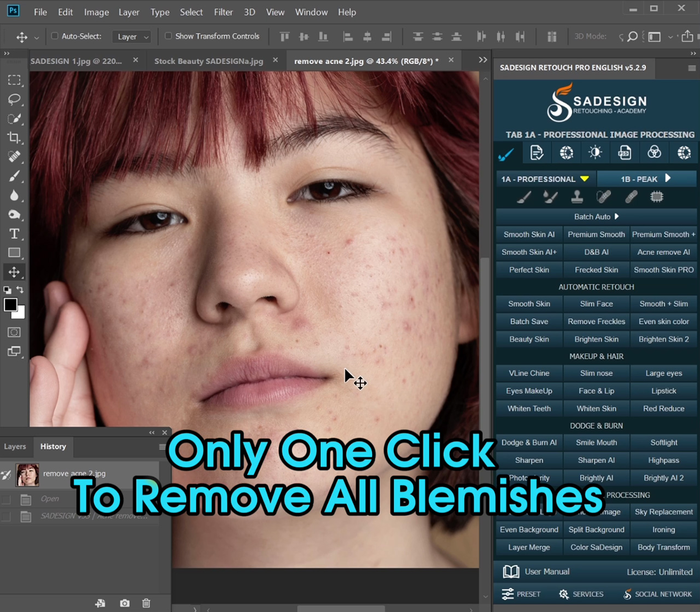Open the Filter menu
Screen dimensions: 700x612
[x=223, y=12]
